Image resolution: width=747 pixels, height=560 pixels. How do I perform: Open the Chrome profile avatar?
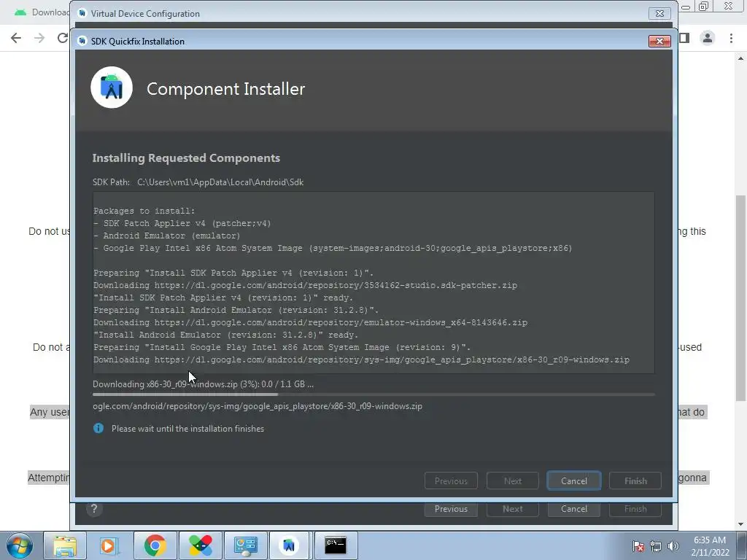click(708, 38)
